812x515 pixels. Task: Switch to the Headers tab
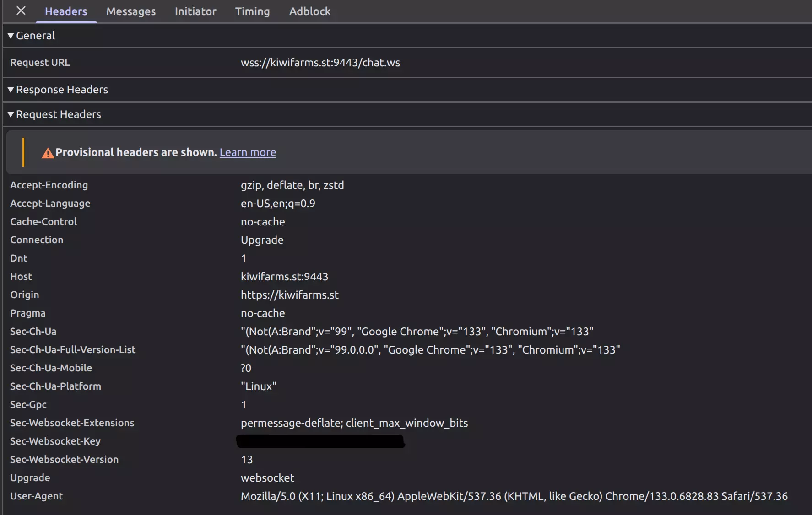pyautogui.click(x=66, y=11)
